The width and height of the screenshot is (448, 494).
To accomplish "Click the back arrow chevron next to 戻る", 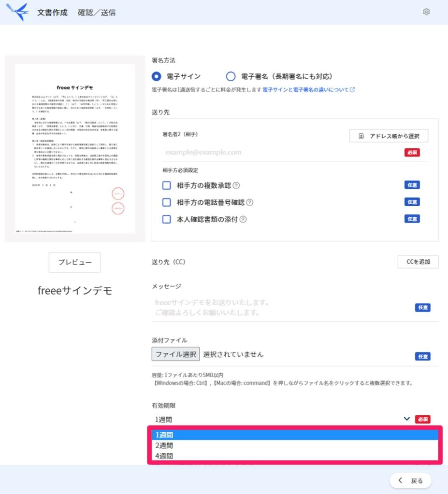I will coord(400,480).
